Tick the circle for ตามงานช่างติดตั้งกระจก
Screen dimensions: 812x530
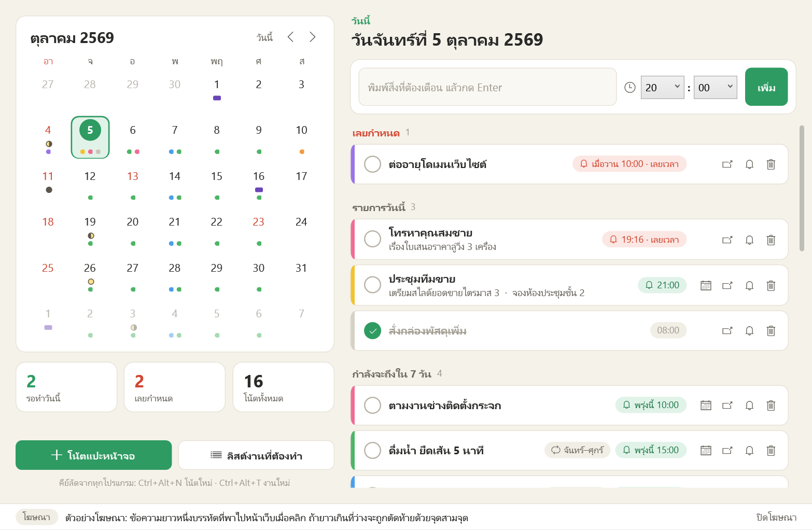tap(372, 405)
